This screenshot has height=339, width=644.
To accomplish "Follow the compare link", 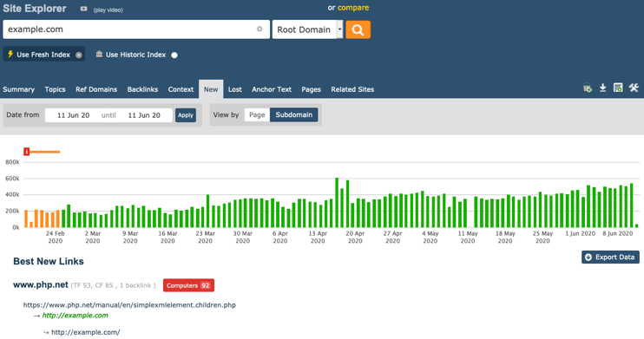I will click(x=353, y=8).
